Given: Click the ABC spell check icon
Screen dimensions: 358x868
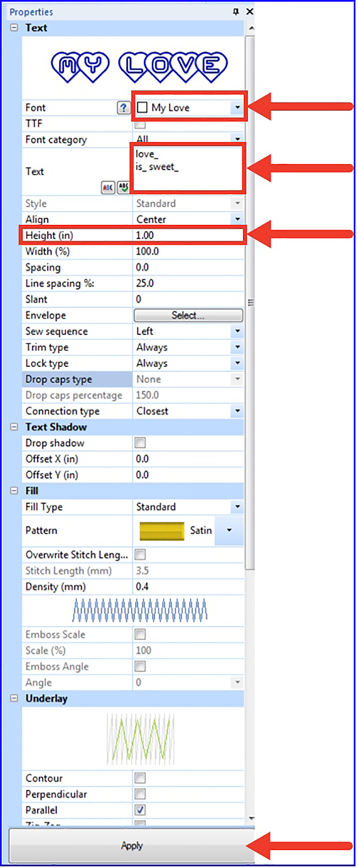Looking at the screenshot, I should click(123, 188).
